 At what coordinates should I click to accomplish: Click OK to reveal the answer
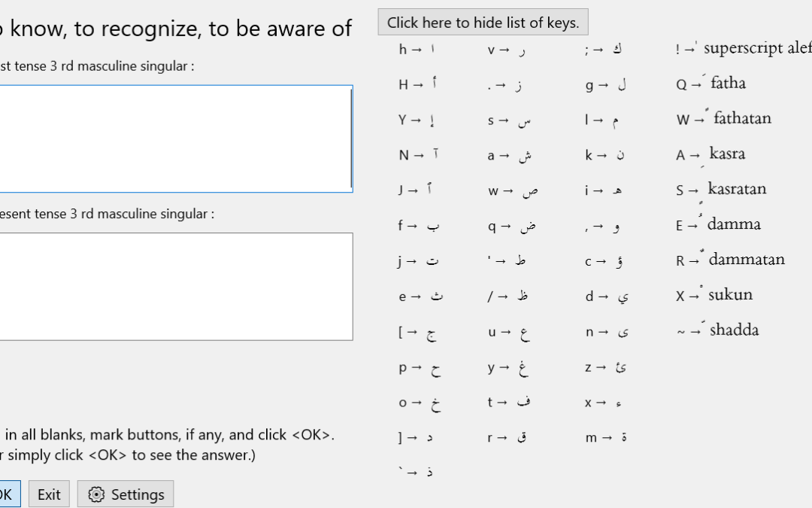click(7, 494)
